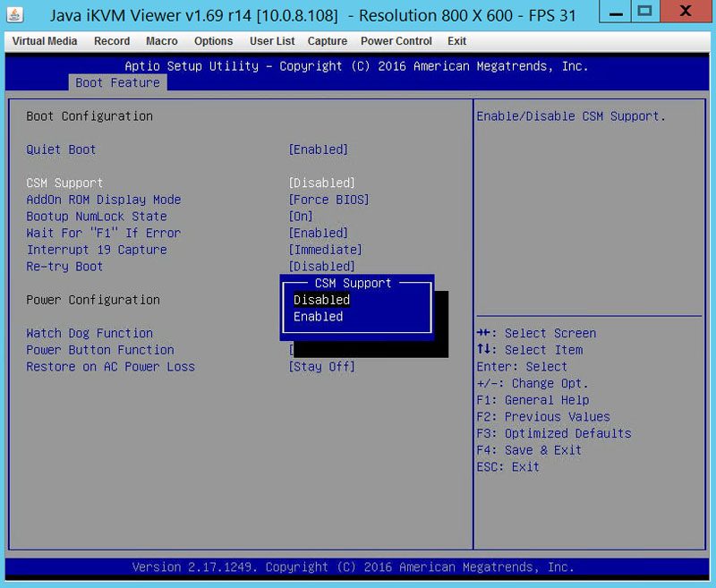716x588 pixels.
Task: Click the Version 2.17.1249 footer text
Action: [x=353, y=567]
